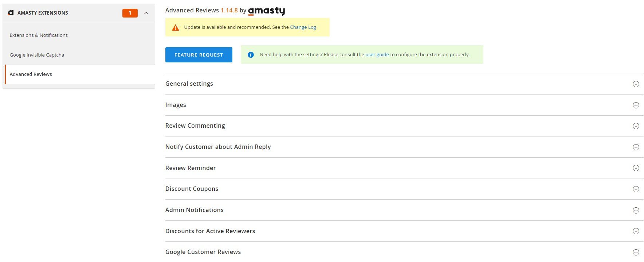Expand Discounts for Active Reviewers chevron

click(636, 231)
